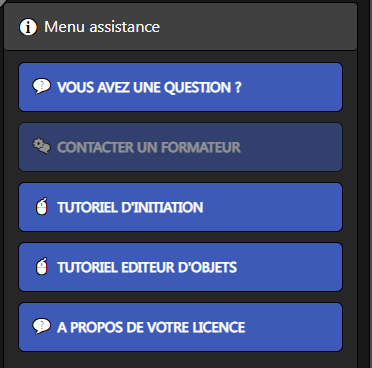
Task: Open the VOUS AVEZ UNE QUESTION ? help entry
Action: pyautogui.click(x=180, y=87)
